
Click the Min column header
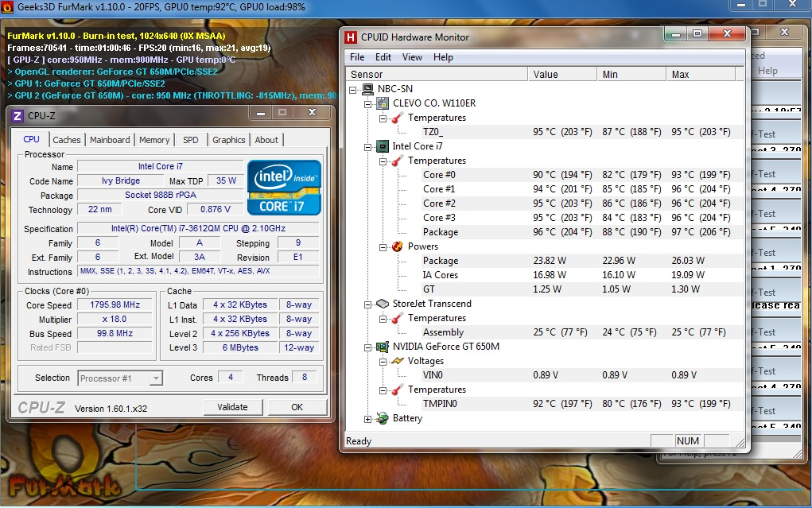631,75
